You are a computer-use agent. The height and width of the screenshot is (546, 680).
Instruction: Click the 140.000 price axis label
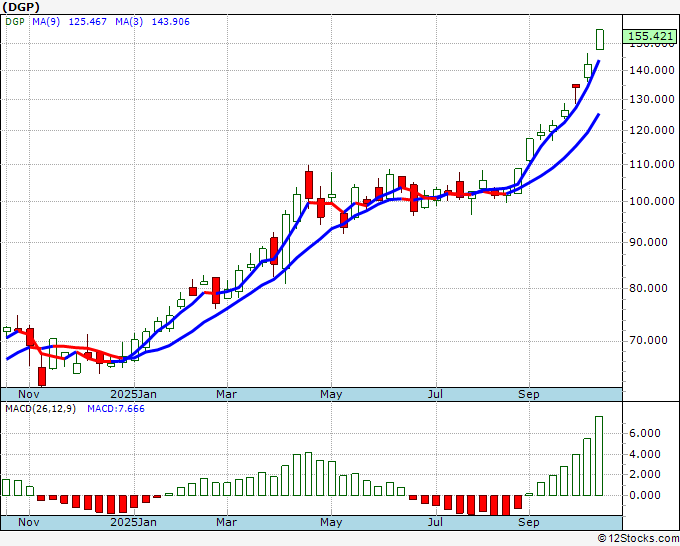click(652, 70)
